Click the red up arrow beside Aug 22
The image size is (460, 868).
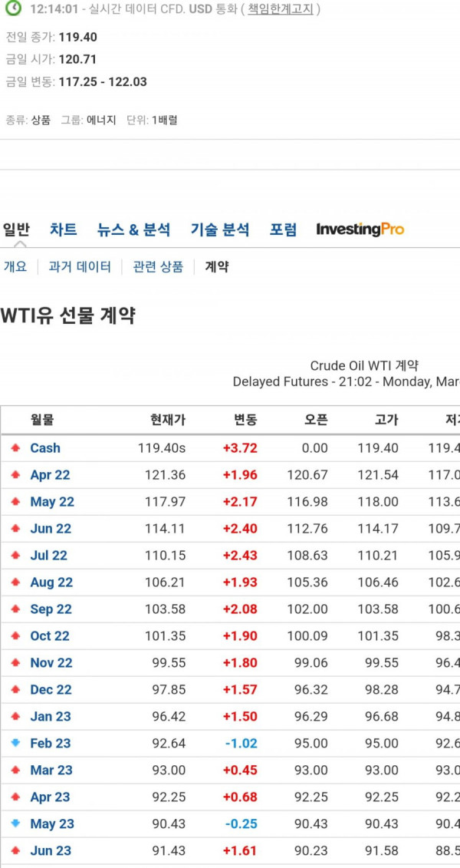(15, 582)
